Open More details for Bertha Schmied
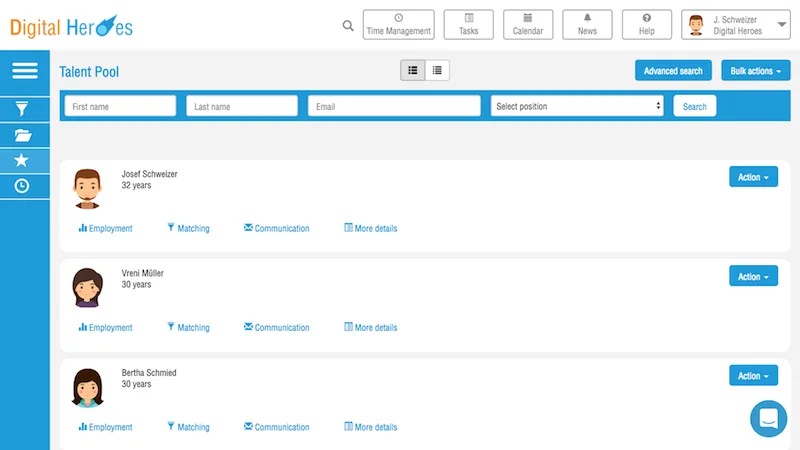Image resolution: width=800 pixels, height=450 pixels. [371, 427]
